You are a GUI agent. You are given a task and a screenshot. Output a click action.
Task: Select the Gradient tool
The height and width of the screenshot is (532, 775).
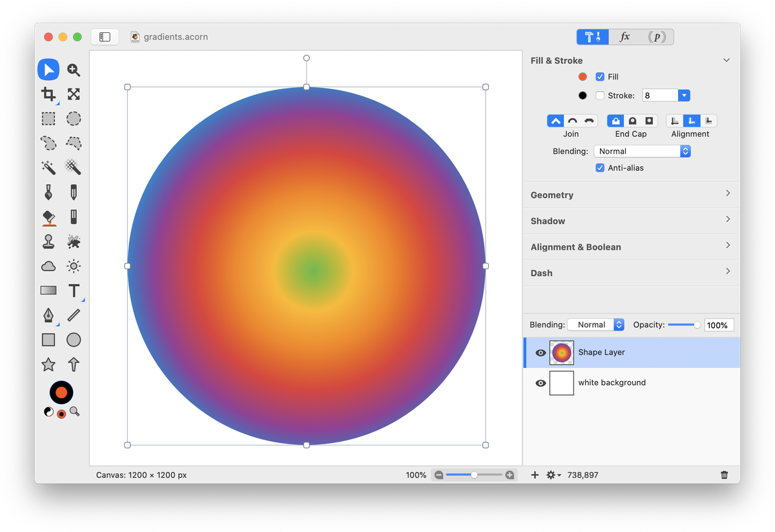coord(48,291)
